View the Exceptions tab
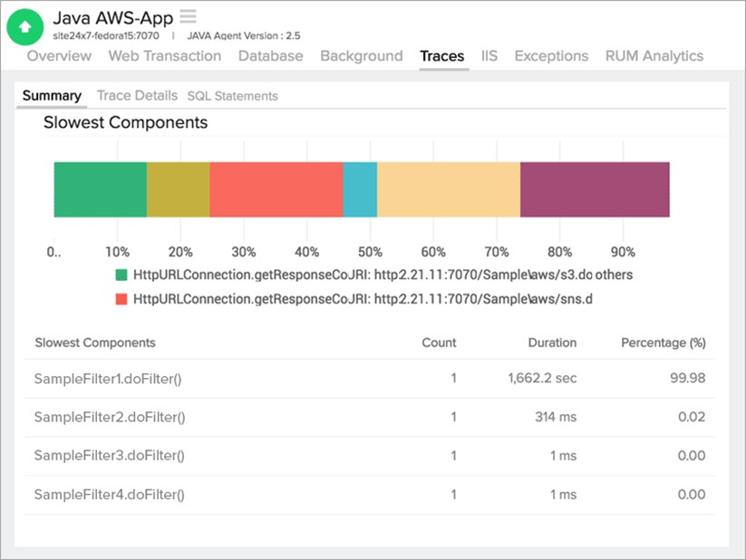746x560 pixels. [550, 56]
